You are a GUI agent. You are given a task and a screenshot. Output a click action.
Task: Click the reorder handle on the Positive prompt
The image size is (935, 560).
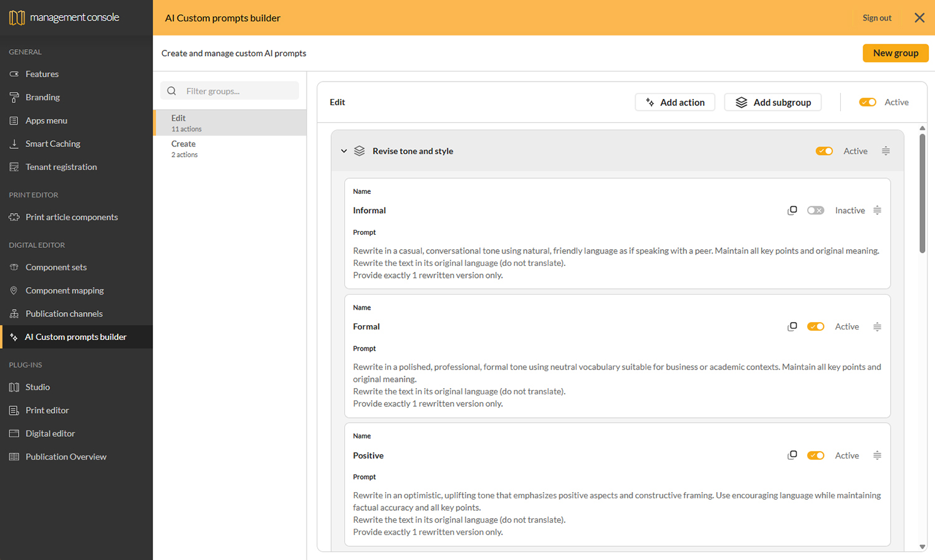point(878,455)
